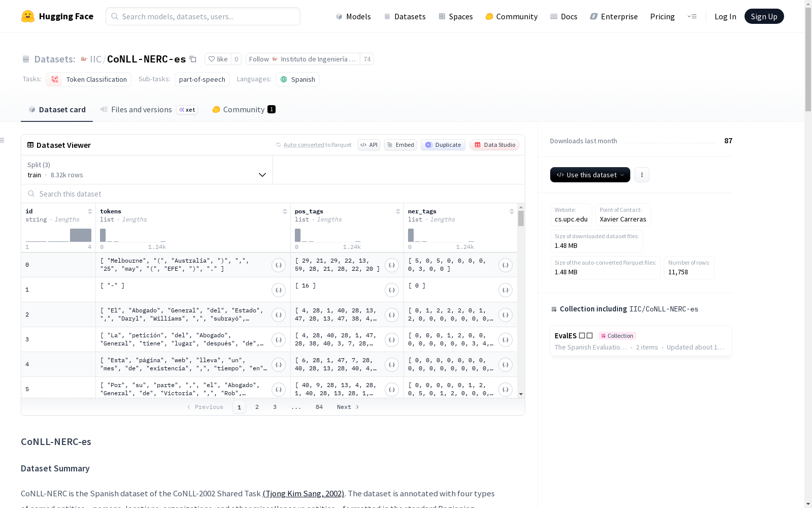
Task: Click the Embed button
Action: coord(400,145)
